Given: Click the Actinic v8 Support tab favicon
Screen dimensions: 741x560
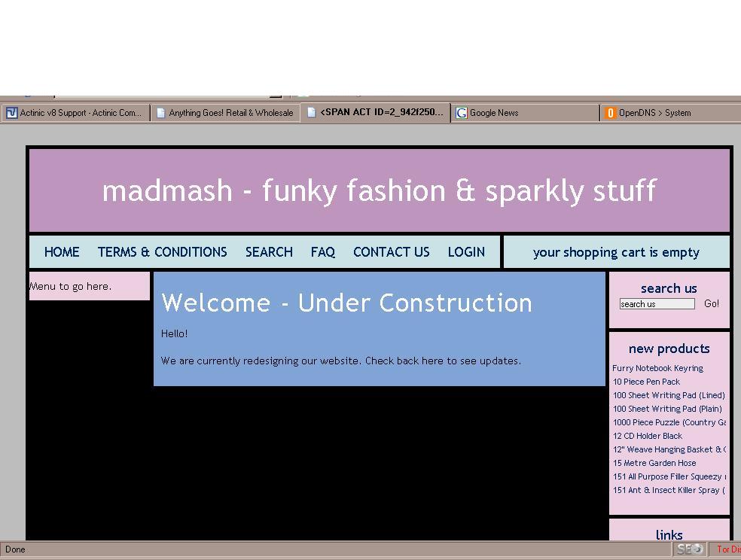Looking at the screenshot, I should point(11,113).
